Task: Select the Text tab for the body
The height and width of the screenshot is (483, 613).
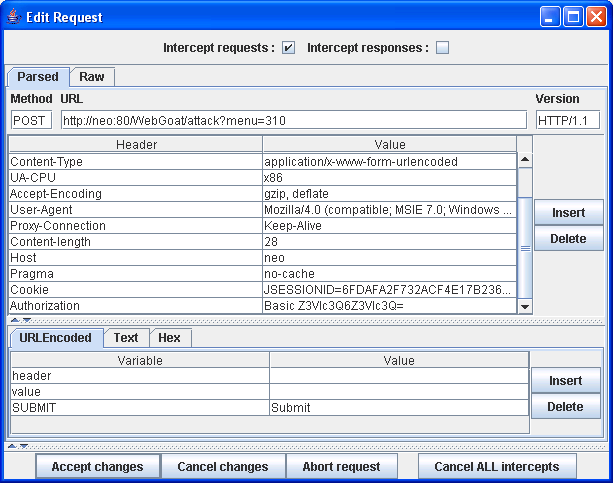Action: coord(126,338)
